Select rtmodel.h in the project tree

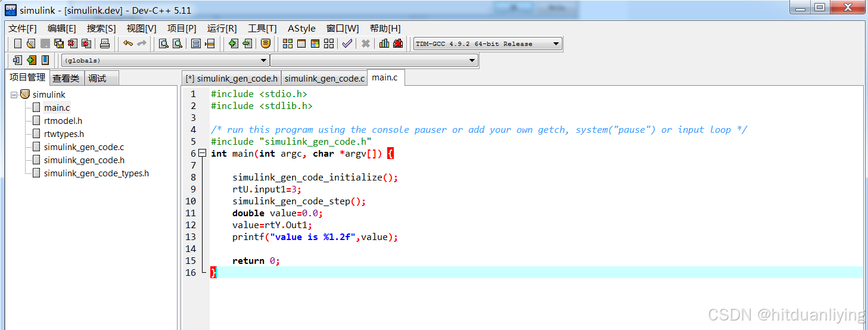coord(63,120)
